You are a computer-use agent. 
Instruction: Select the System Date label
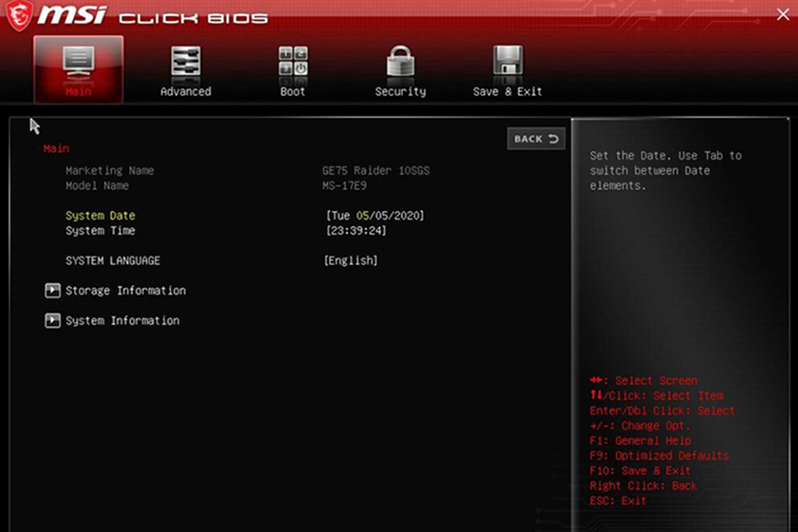(x=100, y=215)
